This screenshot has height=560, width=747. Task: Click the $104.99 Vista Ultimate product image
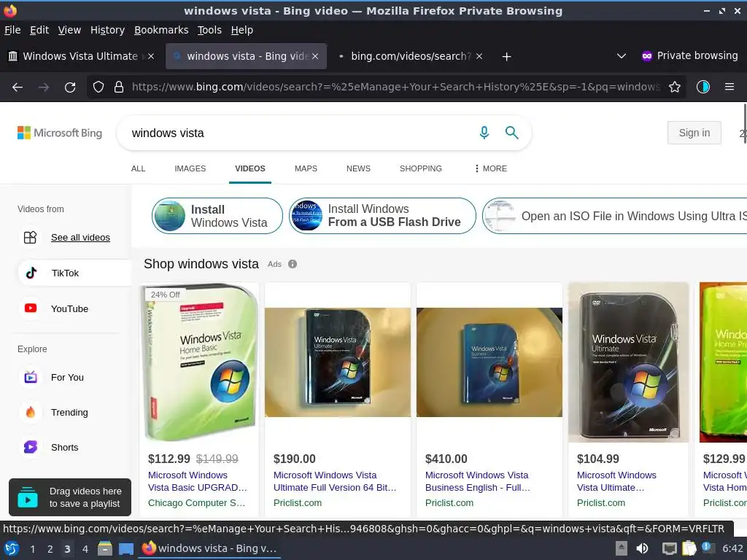(628, 362)
